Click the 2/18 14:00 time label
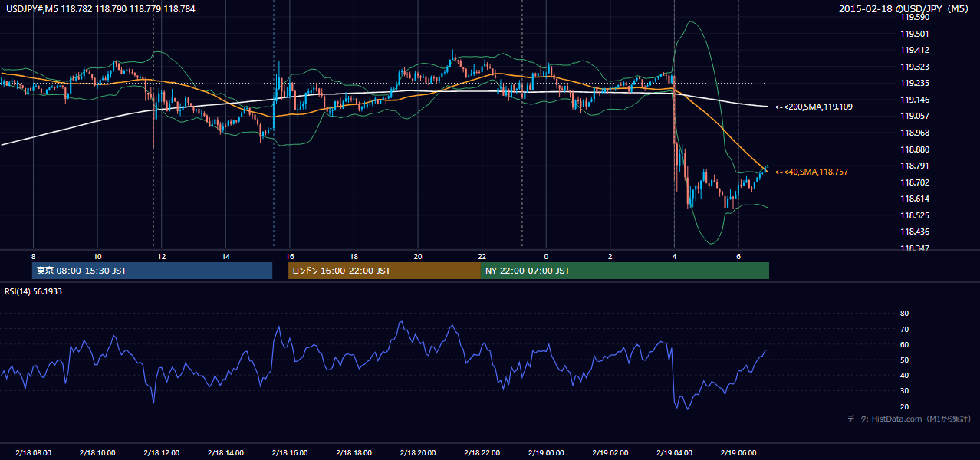Screen dimensions: 980x460 (x=225, y=453)
